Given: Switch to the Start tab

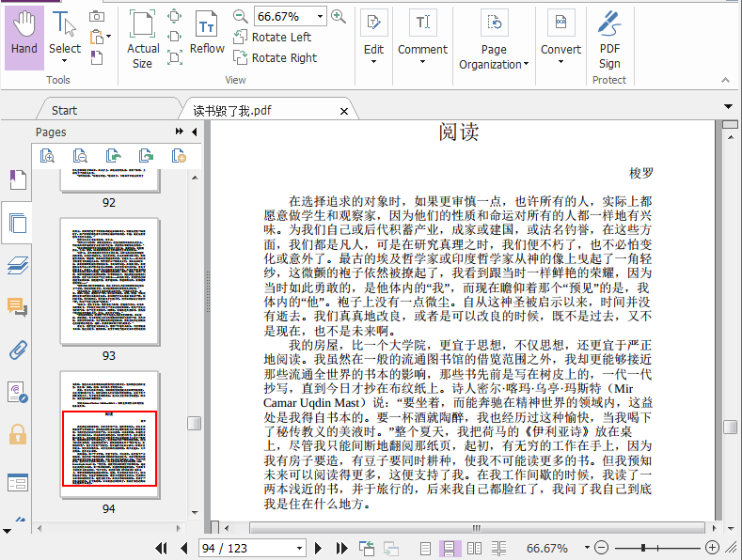Looking at the screenshot, I should [64, 111].
